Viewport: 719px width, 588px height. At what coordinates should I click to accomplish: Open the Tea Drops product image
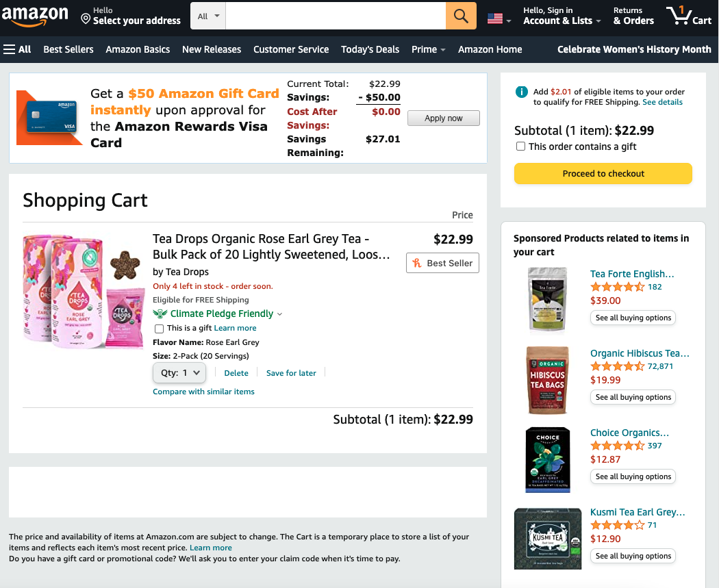pos(84,292)
